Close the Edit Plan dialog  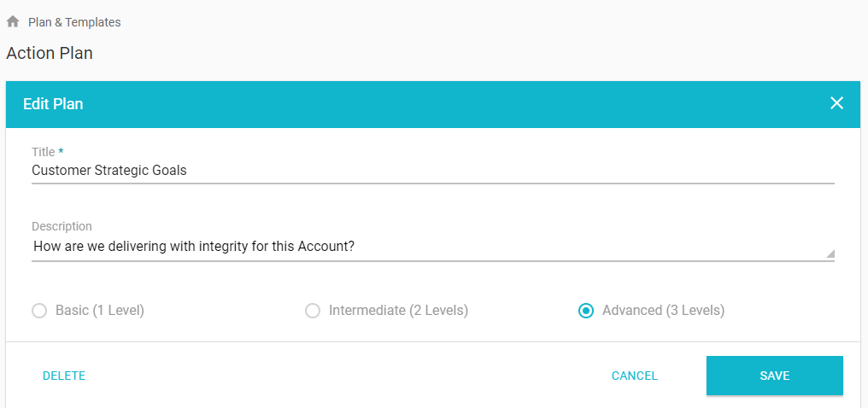click(x=836, y=103)
